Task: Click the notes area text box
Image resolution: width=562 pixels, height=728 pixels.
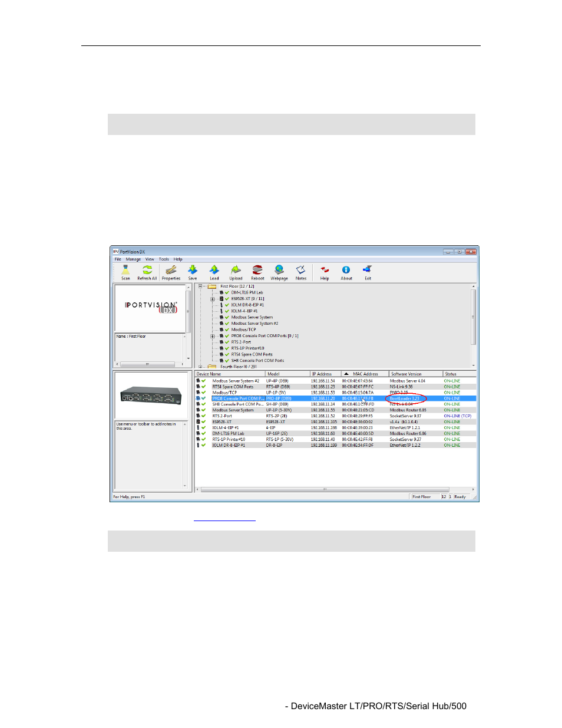Action: (150, 455)
